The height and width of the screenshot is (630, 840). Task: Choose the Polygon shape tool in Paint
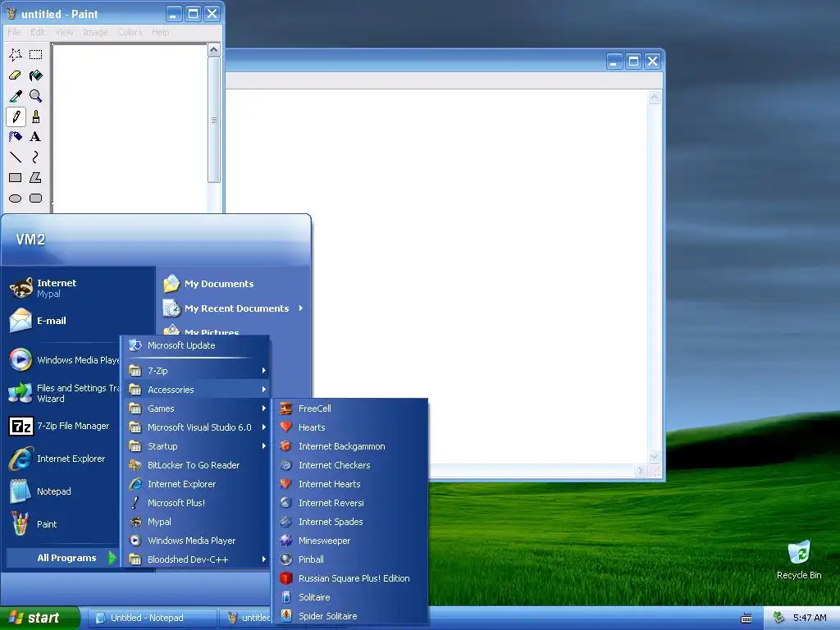tap(36, 177)
